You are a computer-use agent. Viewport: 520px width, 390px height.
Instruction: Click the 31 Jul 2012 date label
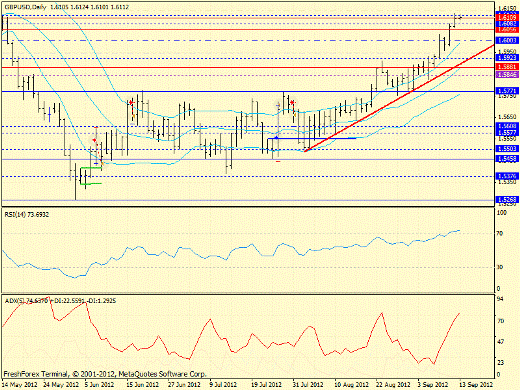click(308, 384)
